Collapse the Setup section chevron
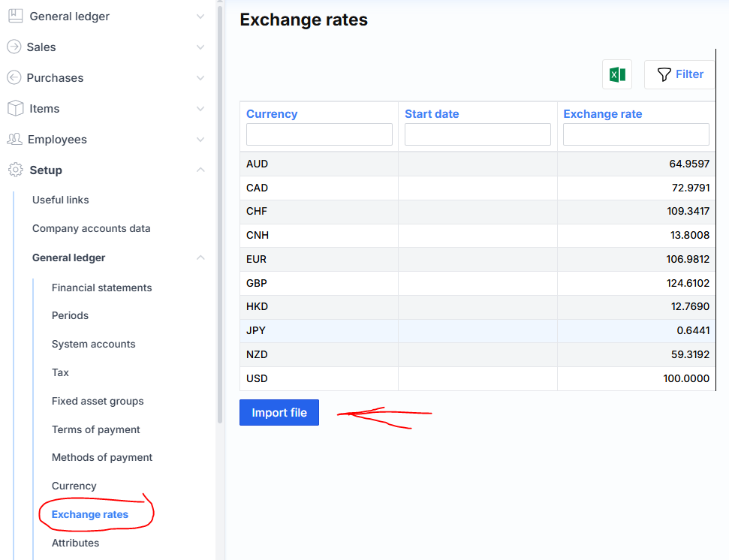This screenshot has height=560, width=729. 200,170
